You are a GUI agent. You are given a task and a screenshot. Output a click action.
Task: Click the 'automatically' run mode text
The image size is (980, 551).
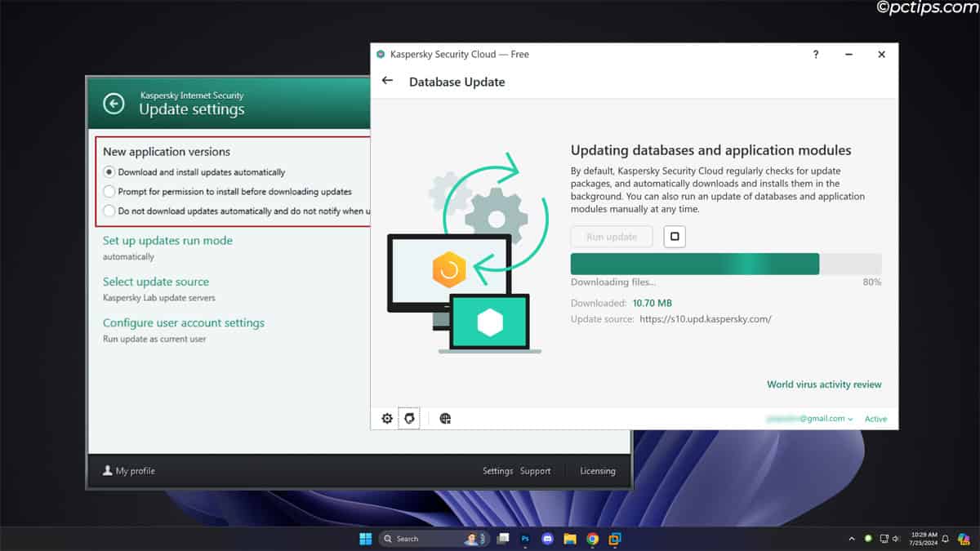click(x=128, y=256)
